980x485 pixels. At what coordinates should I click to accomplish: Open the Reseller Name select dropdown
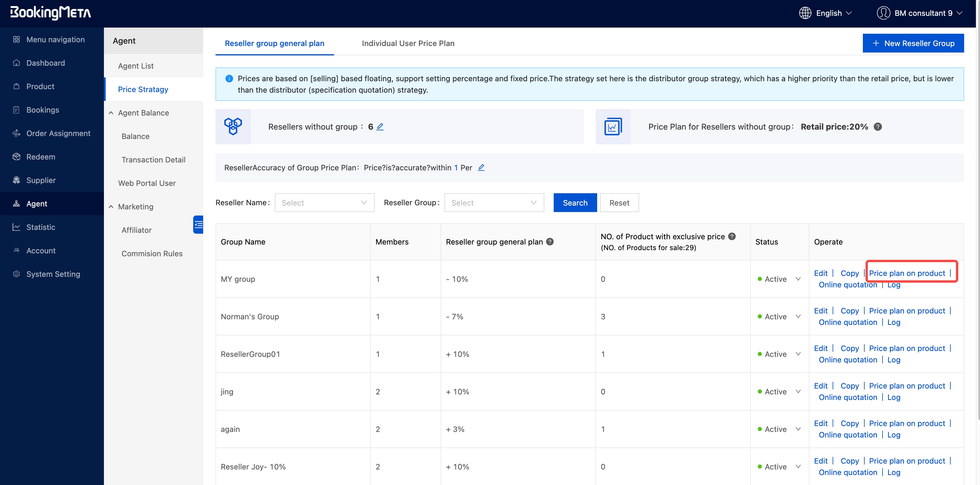[324, 203]
